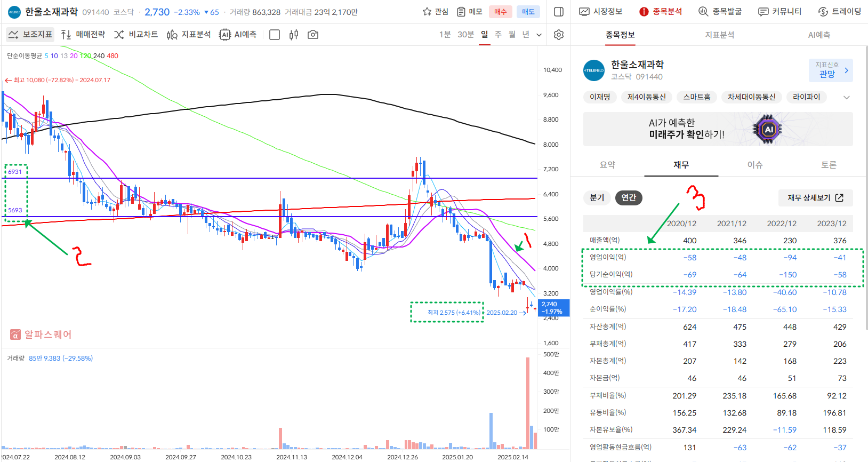Screen dimensions: 868x462
Task: Open 시장정보 top menu
Action: [x=601, y=12]
